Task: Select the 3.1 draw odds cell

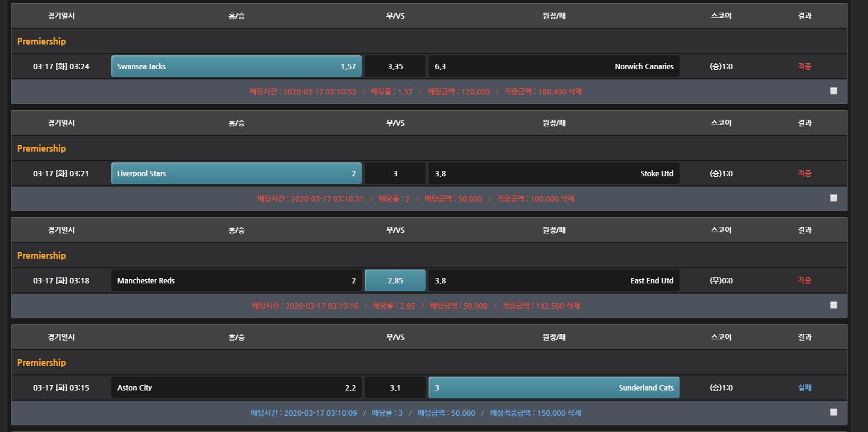Action: tap(395, 387)
